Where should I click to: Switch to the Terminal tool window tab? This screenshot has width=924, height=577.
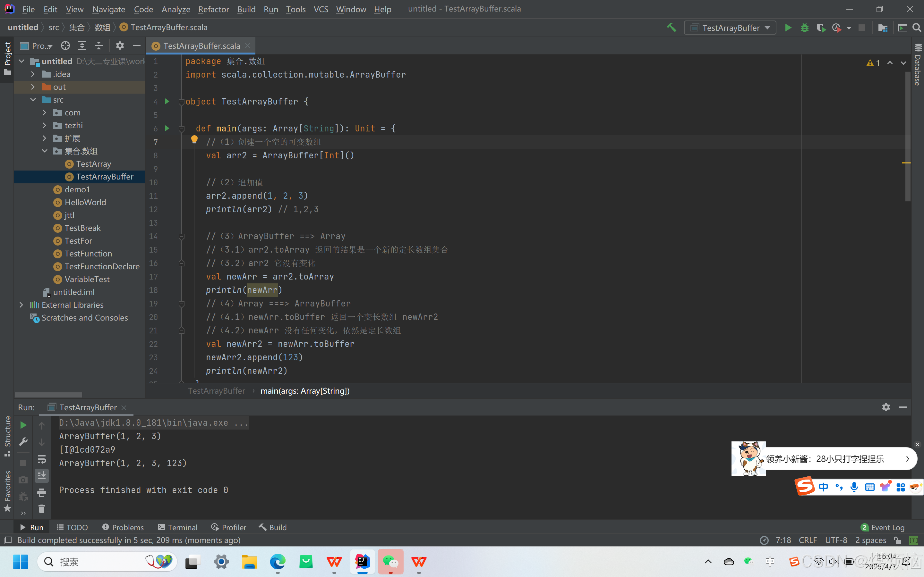click(177, 527)
